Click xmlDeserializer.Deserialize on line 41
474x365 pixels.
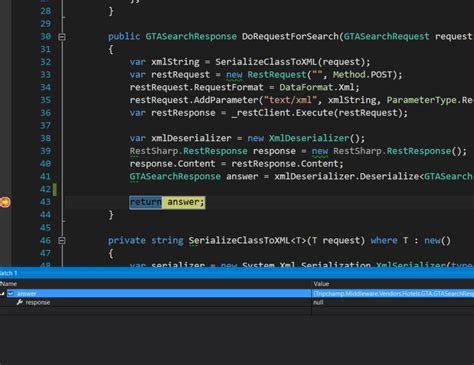(x=346, y=176)
